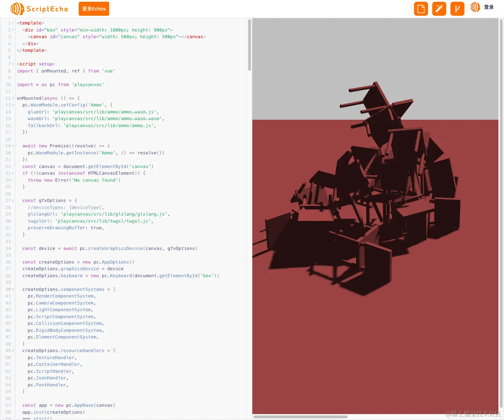
Task: Click text preserveDrawingBuffer on line 31
Action: [58, 228]
